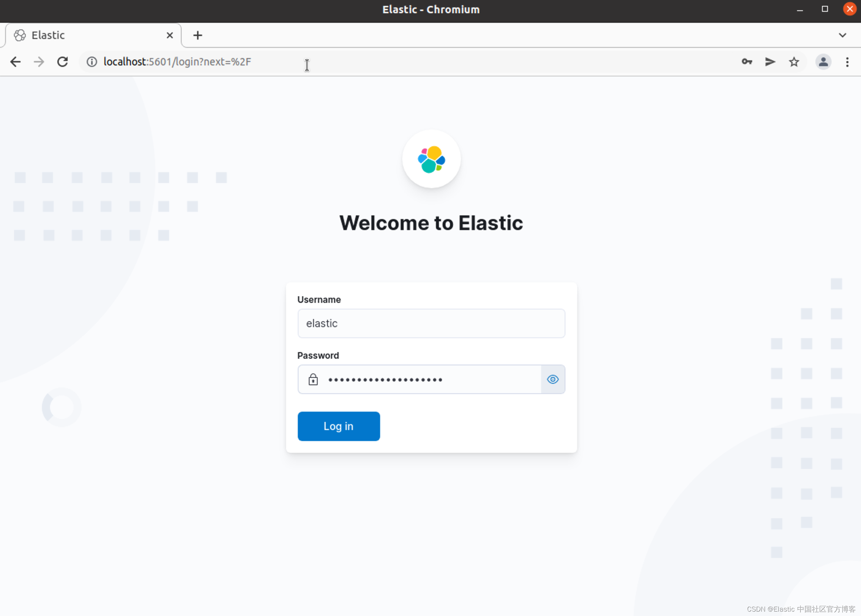Focus the Username input field
The height and width of the screenshot is (616, 861).
point(431,323)
